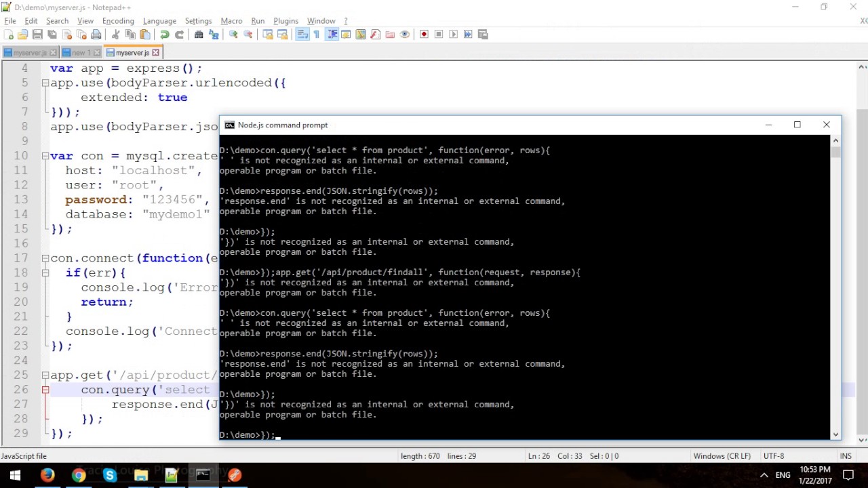Expand the system tray hidden icons chevron
Viewport: 868px width, 488px height.
(x=764, y=475)
